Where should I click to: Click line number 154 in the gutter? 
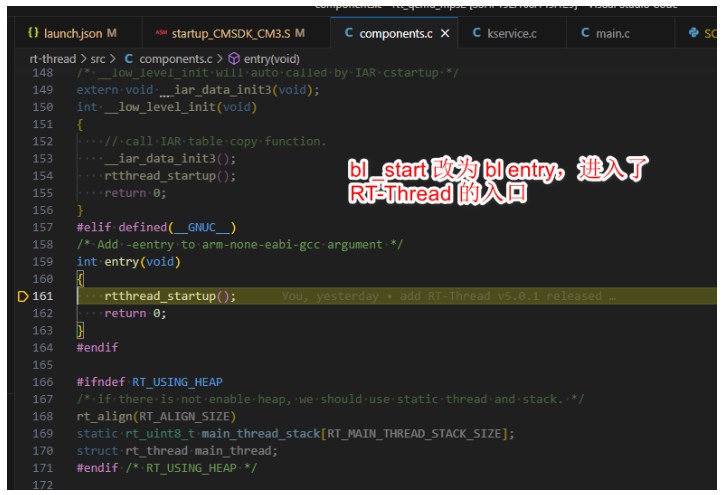coord(42,176)
